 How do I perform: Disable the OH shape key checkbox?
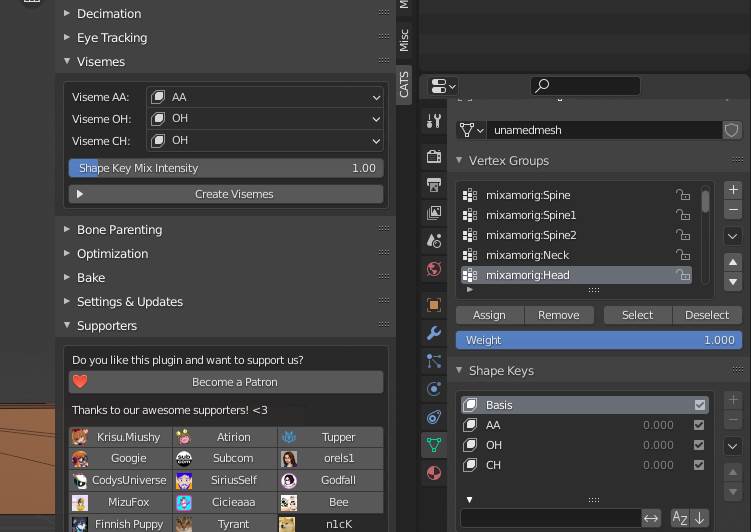coord(699,445)
